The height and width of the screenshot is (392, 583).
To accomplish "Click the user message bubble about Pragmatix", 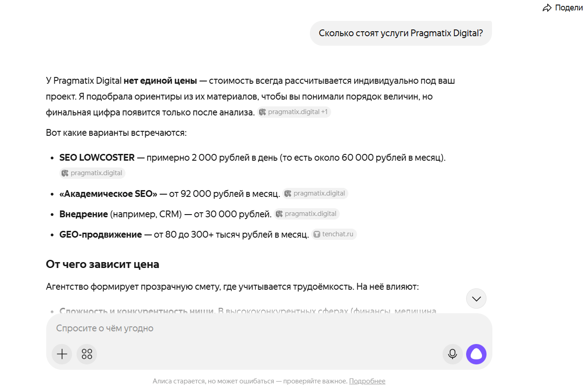I will coord(401,33).
